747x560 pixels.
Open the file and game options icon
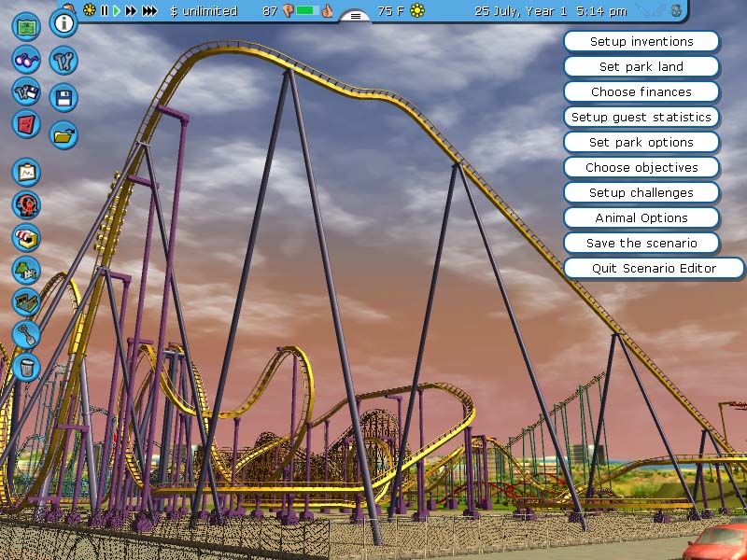[26, 91]
